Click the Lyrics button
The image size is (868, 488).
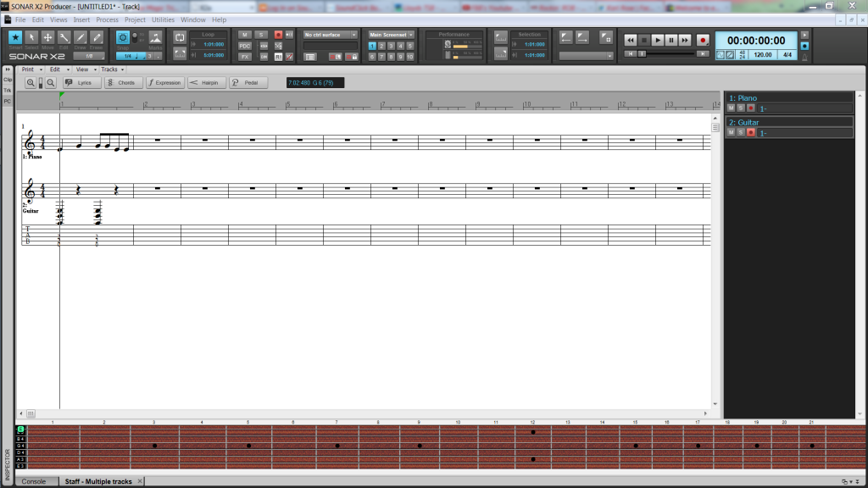point(79,83)
